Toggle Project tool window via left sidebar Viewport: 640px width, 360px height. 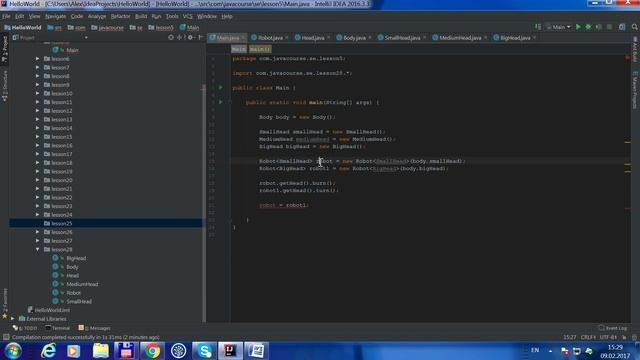(x=4, y=49)
